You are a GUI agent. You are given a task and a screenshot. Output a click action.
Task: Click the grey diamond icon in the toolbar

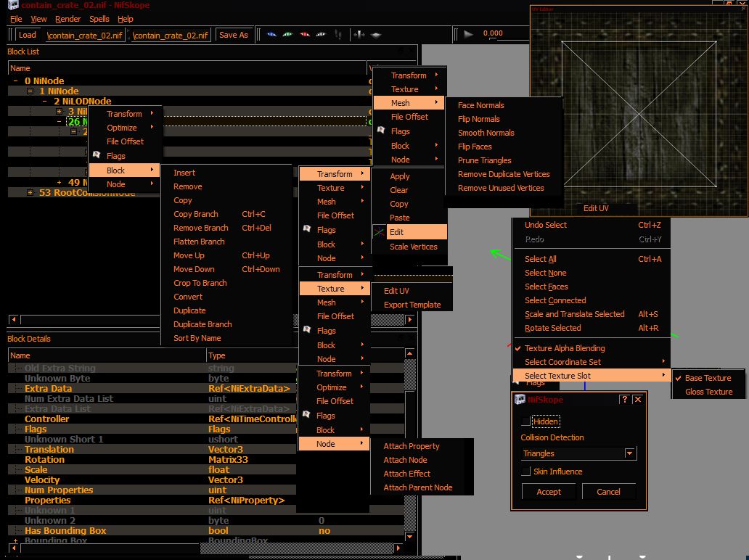[376, 35]
